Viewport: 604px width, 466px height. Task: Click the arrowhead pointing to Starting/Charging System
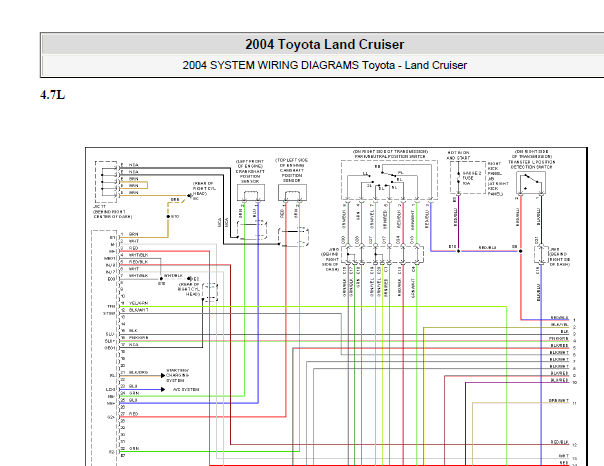[163, 375]
